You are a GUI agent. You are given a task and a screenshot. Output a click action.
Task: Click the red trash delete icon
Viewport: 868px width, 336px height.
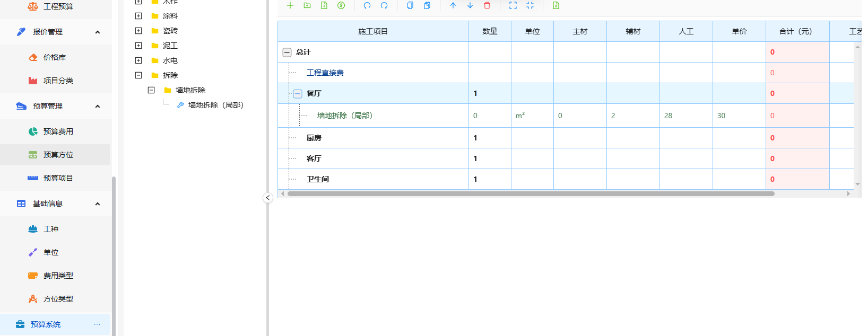click(487, 5)
